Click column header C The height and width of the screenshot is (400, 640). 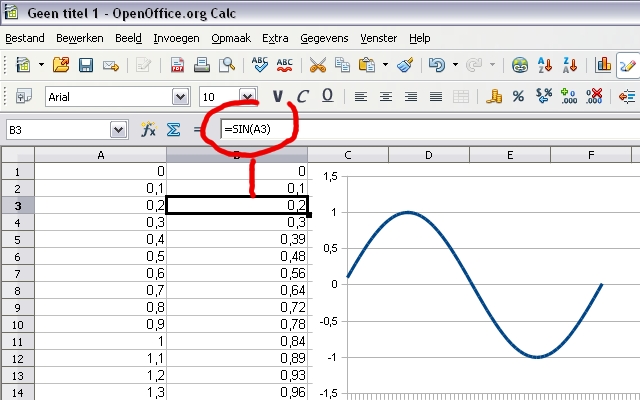(x=347, y=155)
